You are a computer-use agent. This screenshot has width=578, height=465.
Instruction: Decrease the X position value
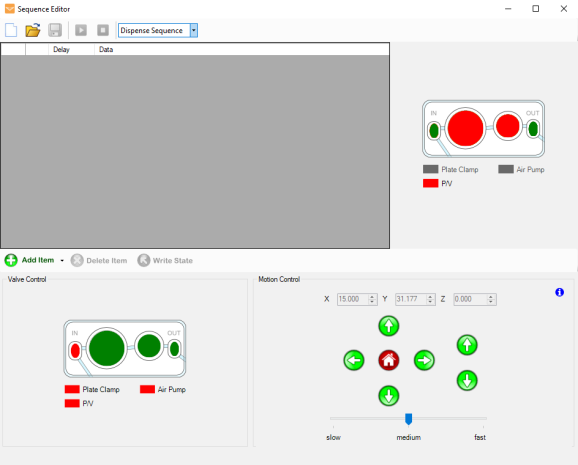coord(372,302)
